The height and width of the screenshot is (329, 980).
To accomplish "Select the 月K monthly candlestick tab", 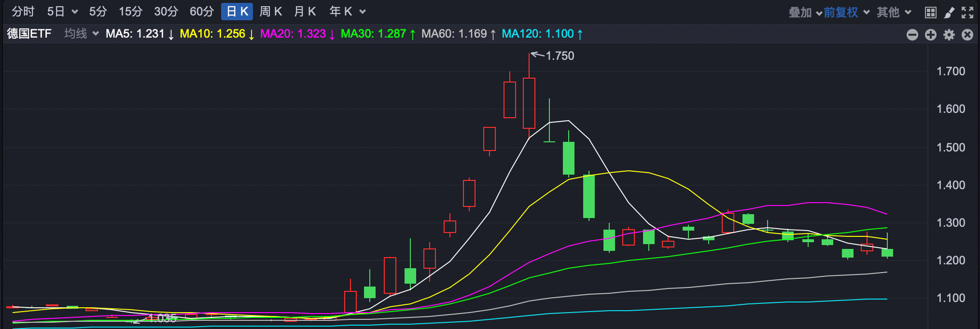I will (x=305, y=12).
